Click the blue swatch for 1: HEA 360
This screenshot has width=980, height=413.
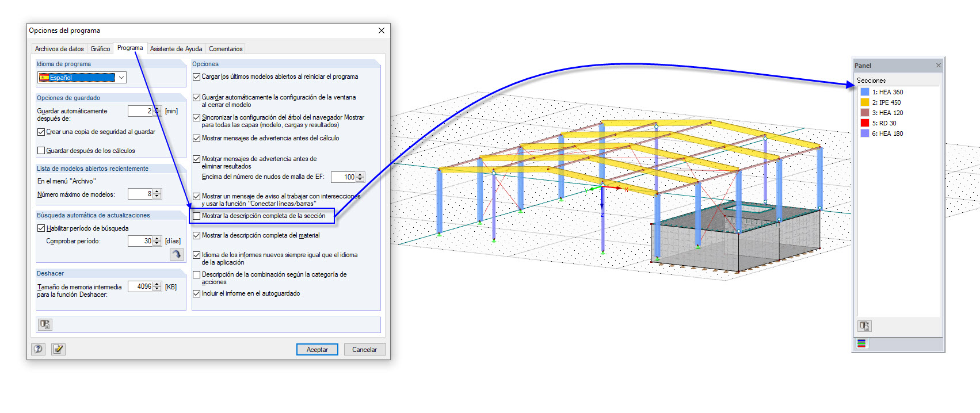click(864, 92)
